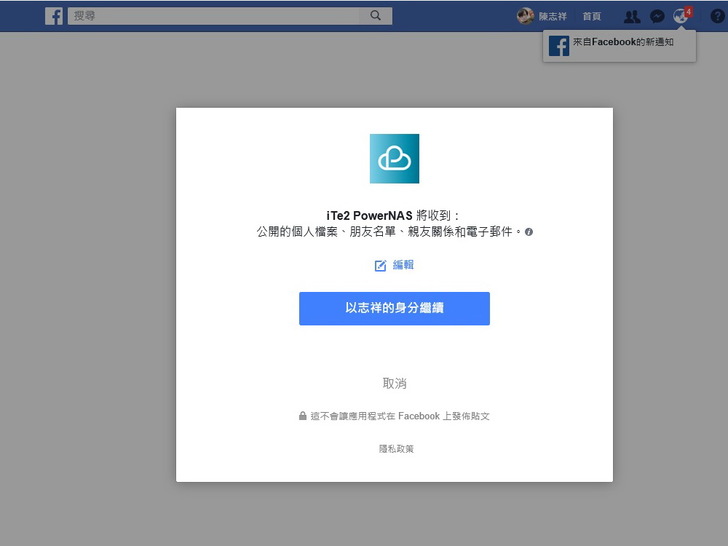
Task: Open the profile avatar thumbnail for 陳志祥
Action: click(525, 16)
